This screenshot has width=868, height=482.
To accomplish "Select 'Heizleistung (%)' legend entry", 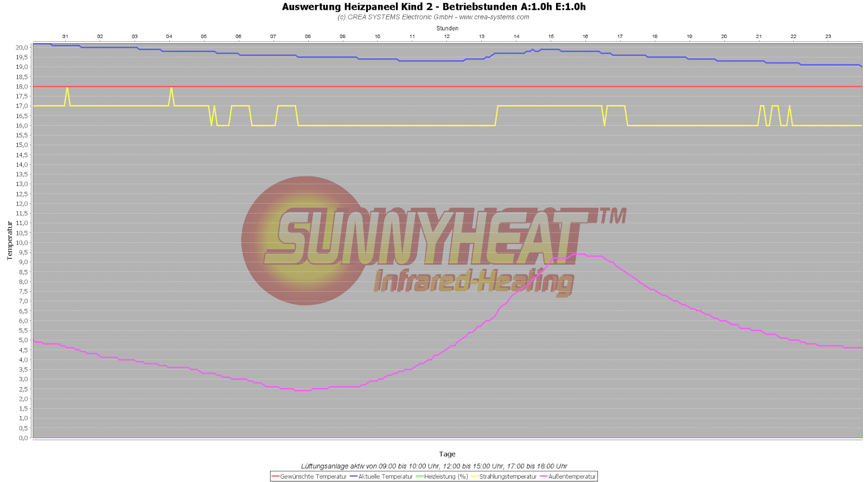I will tap(446, 477).
